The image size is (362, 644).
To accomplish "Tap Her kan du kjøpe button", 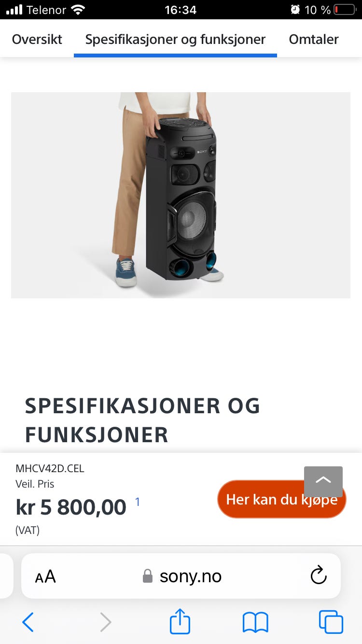I will coord(282,499).
